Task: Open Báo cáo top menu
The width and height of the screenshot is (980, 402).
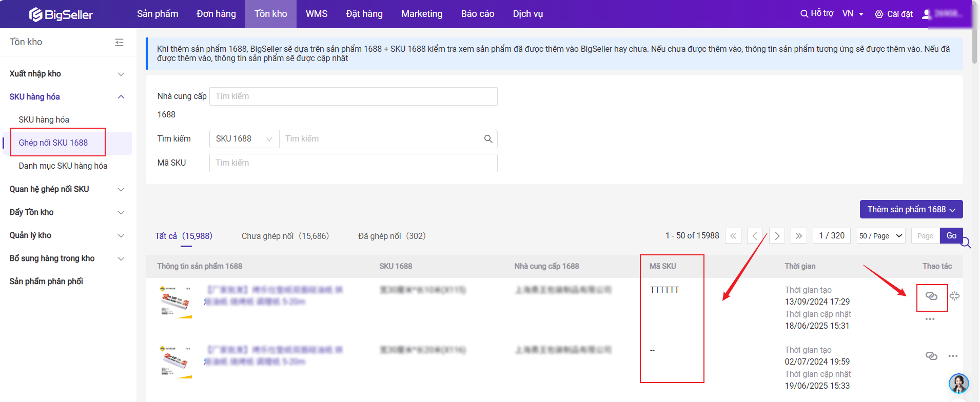Action: click(x=478, y=14)
